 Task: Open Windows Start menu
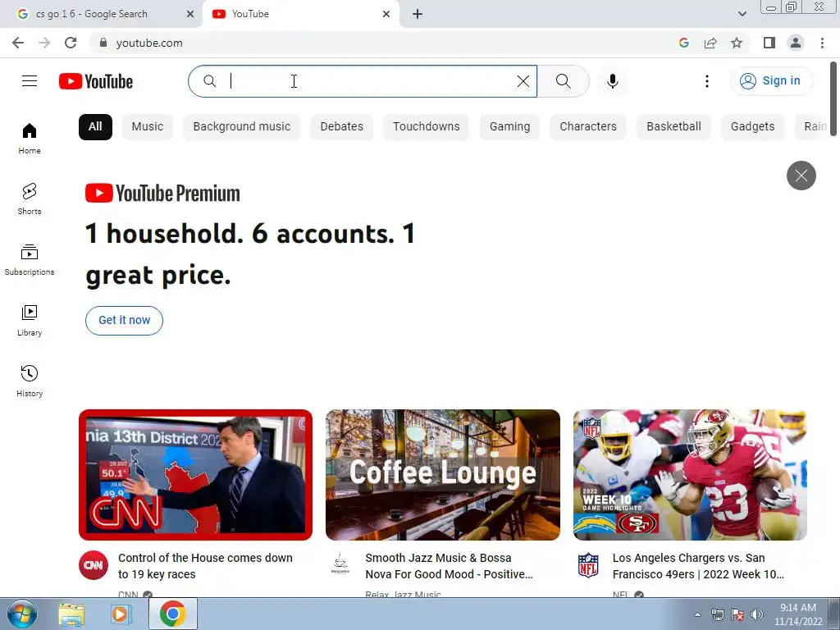click(21, 614)
